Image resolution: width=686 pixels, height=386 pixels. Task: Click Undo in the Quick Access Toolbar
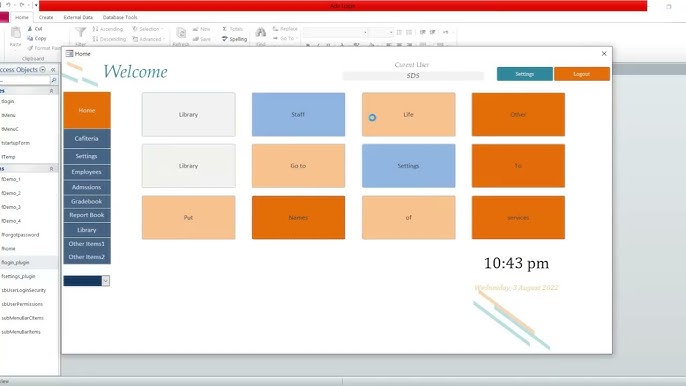8,5
